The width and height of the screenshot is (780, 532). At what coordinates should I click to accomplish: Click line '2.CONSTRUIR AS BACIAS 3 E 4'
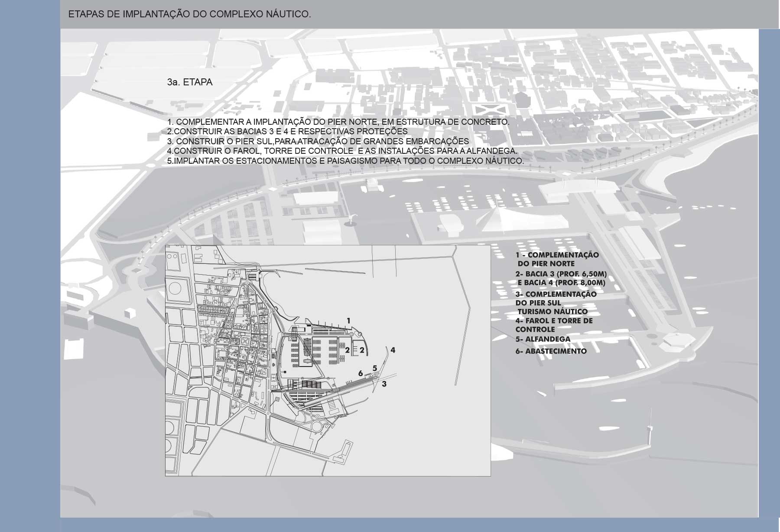pyautogui.click(x=287, y=131)
